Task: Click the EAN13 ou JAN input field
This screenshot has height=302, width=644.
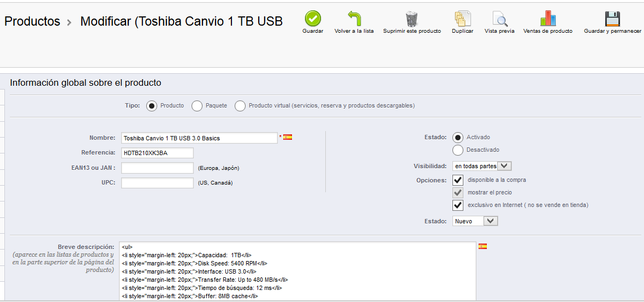Action: pos(157,168)
